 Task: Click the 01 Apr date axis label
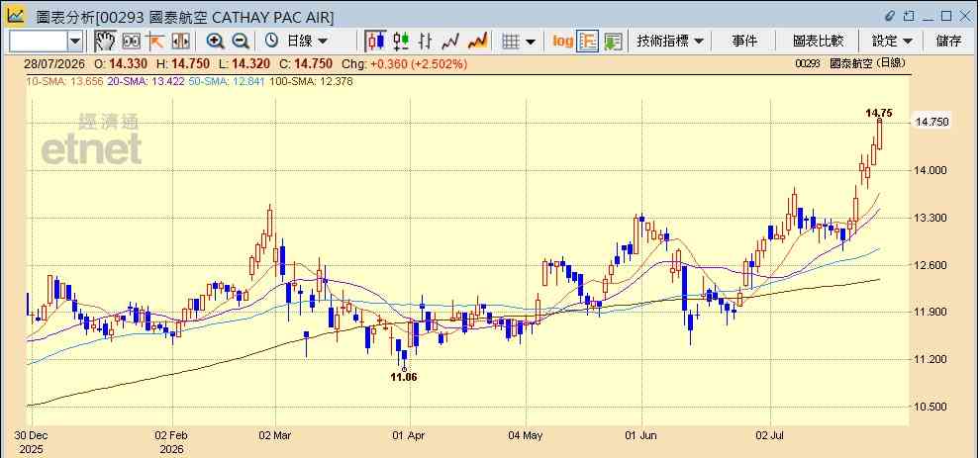point(410,435)
